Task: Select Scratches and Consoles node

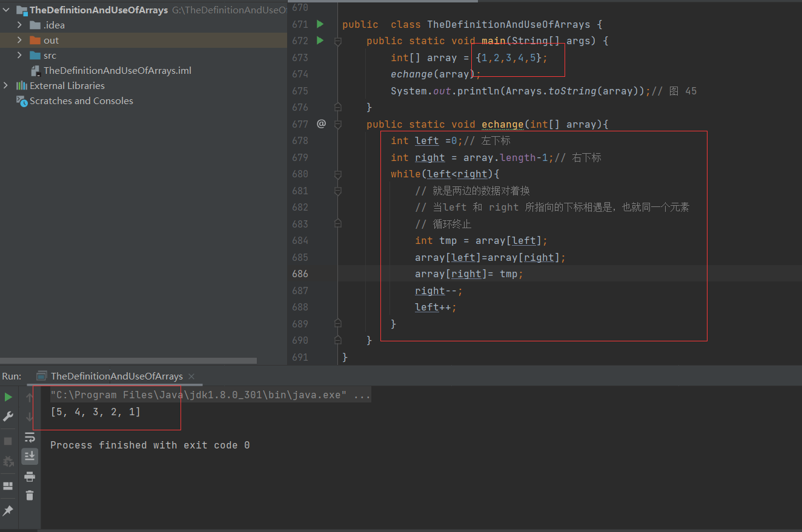Action: [x=81, y=100]
